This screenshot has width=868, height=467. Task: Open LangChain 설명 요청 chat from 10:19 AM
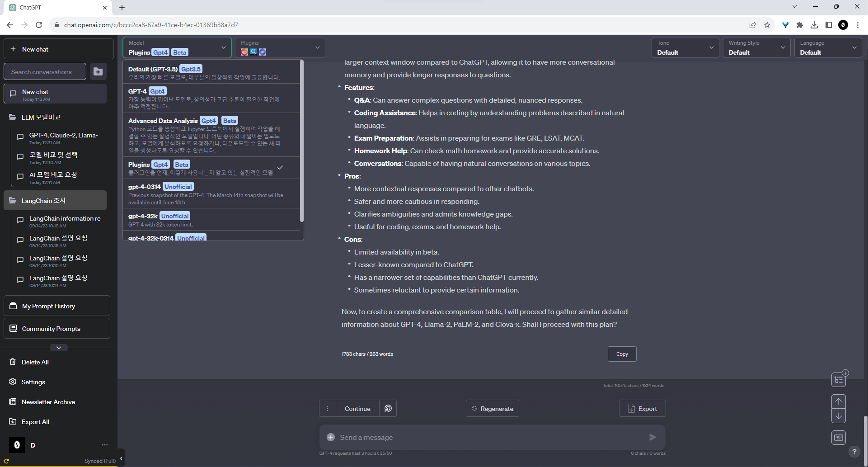(x=59, y=241)
